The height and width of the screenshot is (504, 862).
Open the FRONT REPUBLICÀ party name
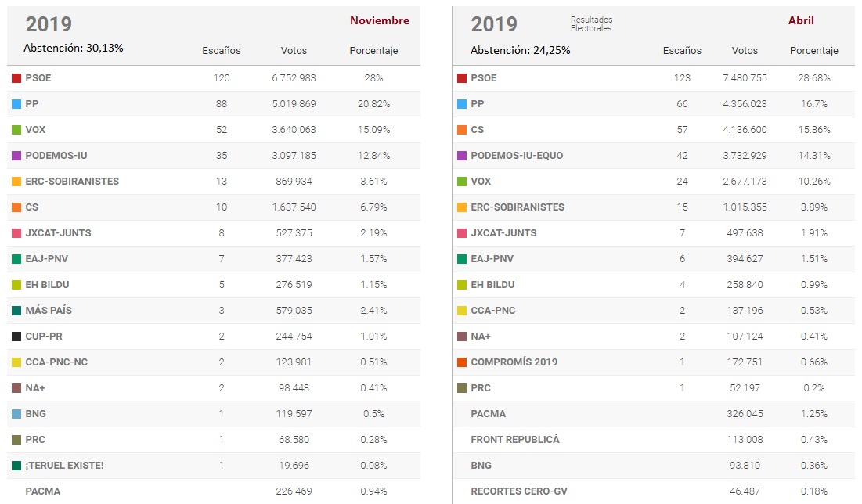pos(514,440)
